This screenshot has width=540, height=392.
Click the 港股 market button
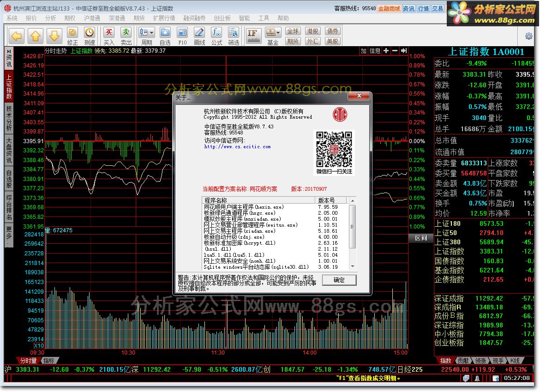[312, 31]
